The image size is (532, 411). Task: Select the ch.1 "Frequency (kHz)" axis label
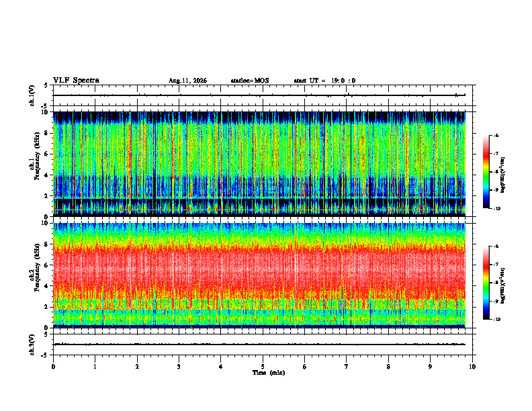coord(37,161)
